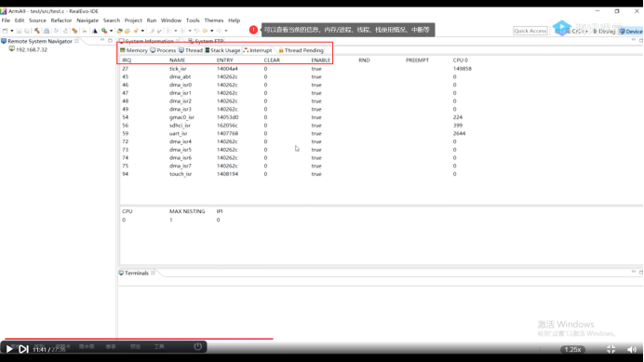Mute the video volume
The image size is (644, 362).
[632, 349]
